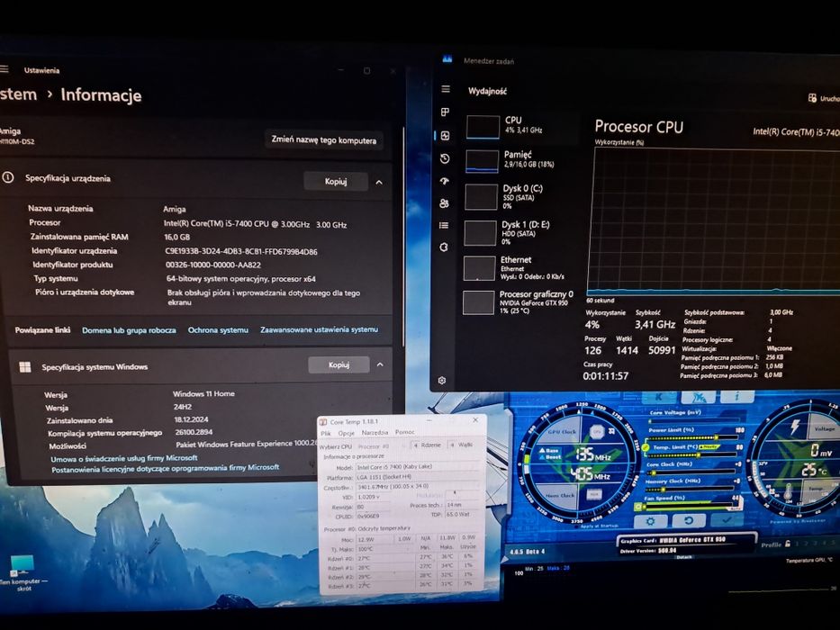The width and height of the screenshot is (840, 630).
Task: Open Afterburner info 'i' button
Action: [737, 396]
